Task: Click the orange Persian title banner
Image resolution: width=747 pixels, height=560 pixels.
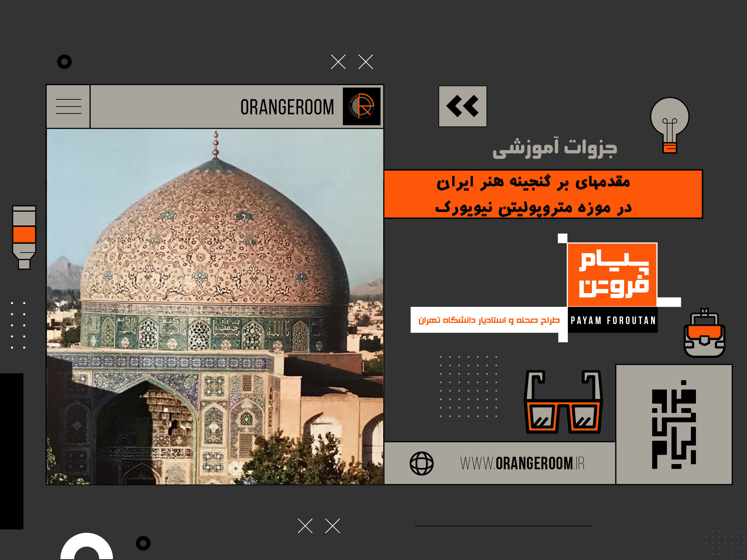Action: click(x=543, y=194)
